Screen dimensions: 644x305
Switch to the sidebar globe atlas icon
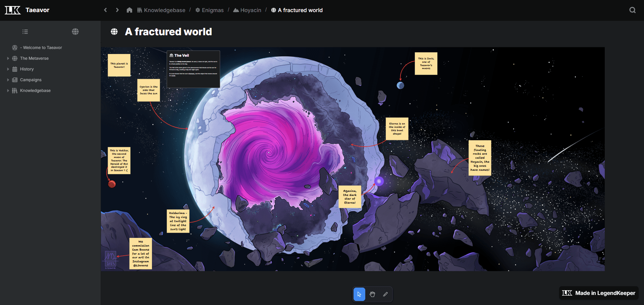coord(75,32)
